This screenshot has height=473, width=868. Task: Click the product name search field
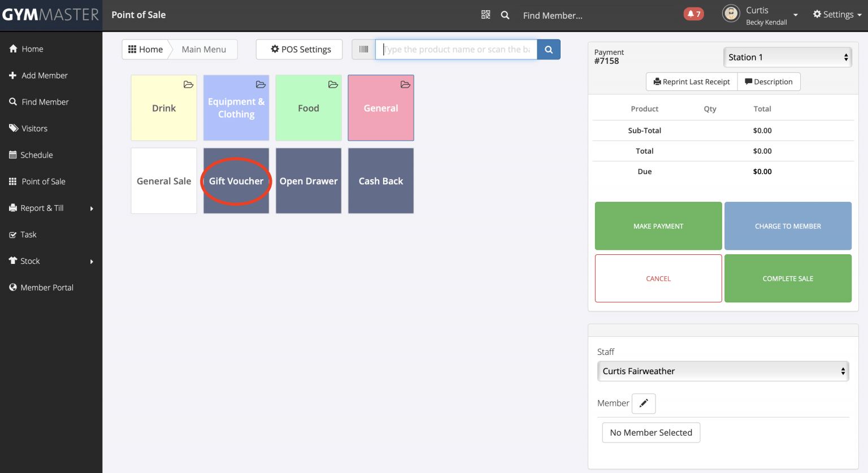point(456,49)
